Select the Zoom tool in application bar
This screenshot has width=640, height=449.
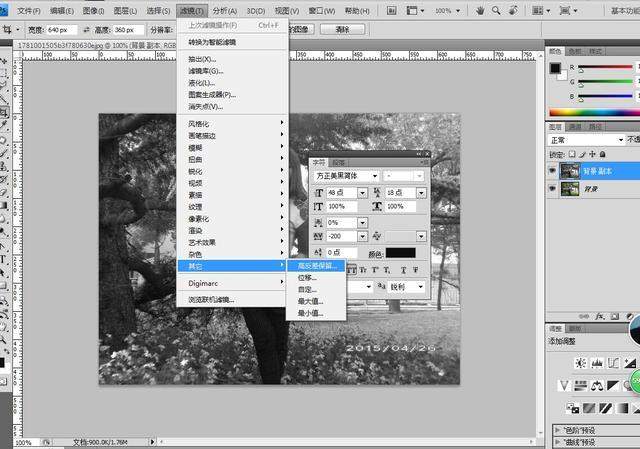[x=496, y=11]
